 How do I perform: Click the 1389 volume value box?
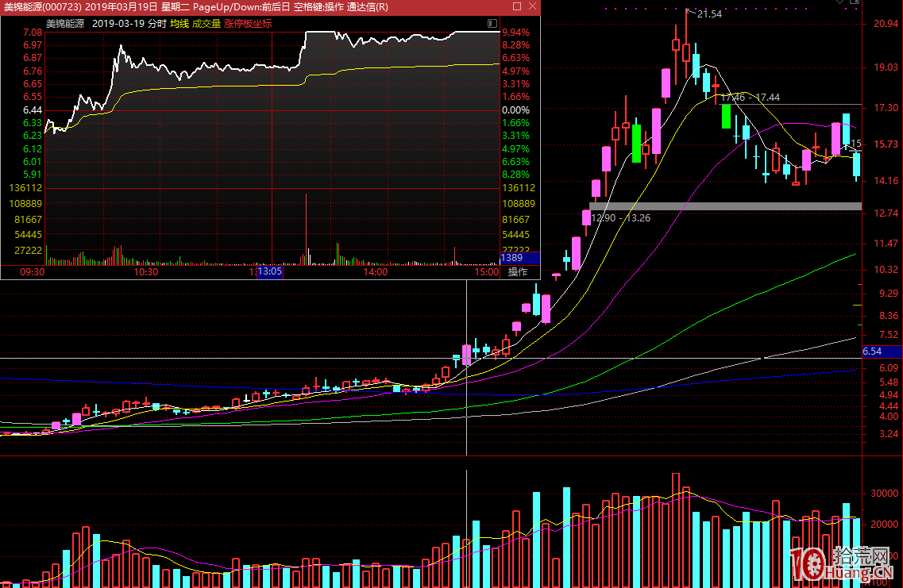point(512,258)
